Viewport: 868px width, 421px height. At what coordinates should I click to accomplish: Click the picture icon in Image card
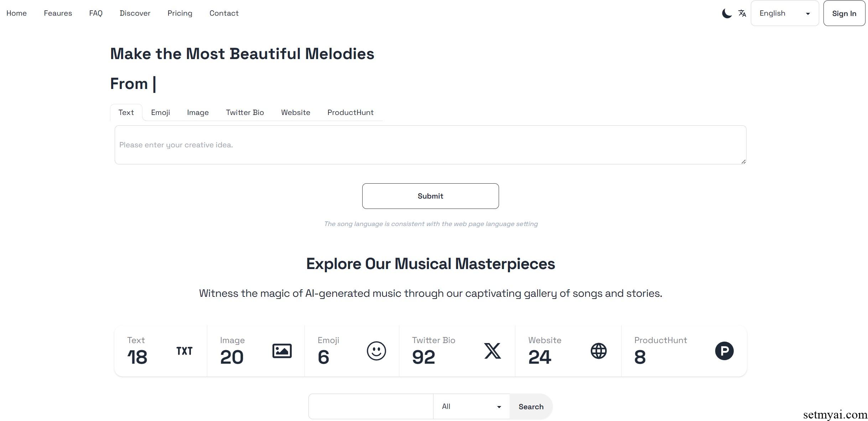tap(282, 351)
